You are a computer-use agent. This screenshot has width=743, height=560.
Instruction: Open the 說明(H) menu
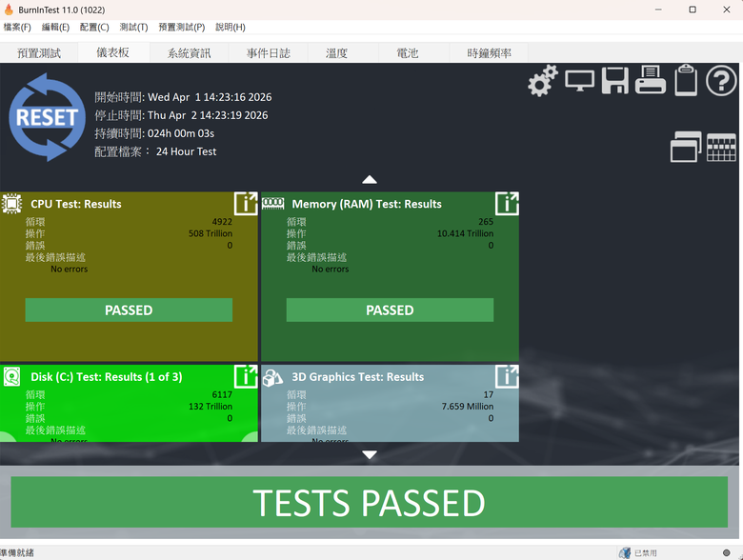[x=231, y=27]
